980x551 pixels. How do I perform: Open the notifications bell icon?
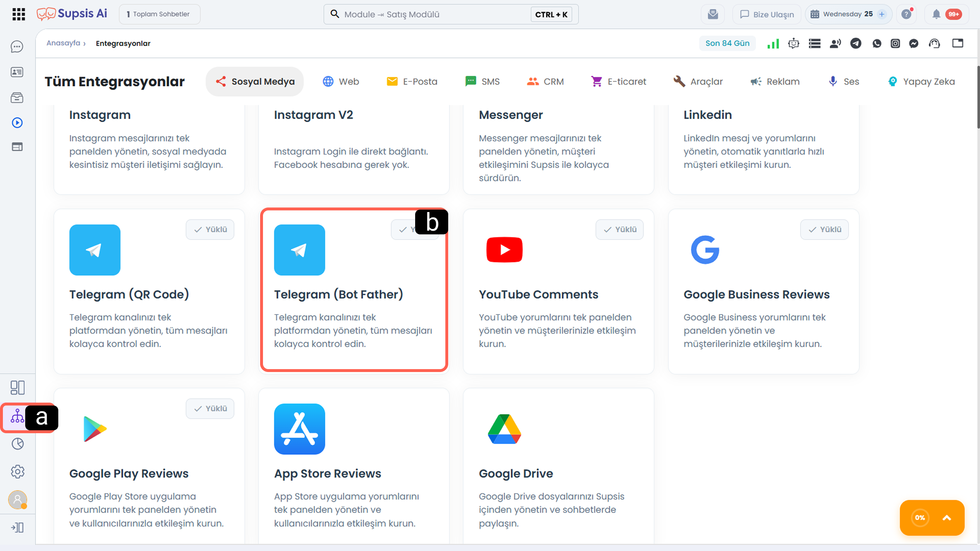(936, 14)
